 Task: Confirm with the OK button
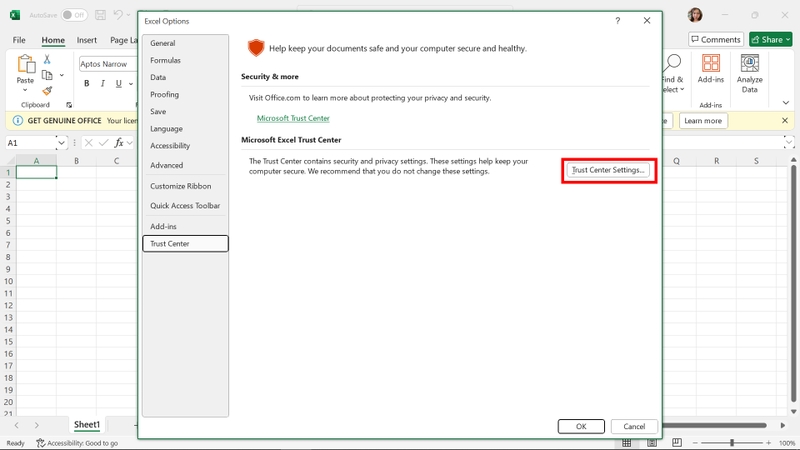tap(581, 427)
